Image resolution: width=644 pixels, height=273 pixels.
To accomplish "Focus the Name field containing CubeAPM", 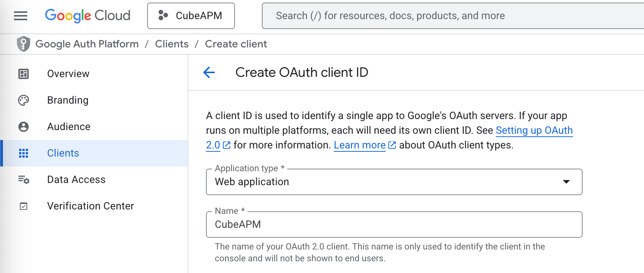I will pyautogui.click(x=394, y=224).
